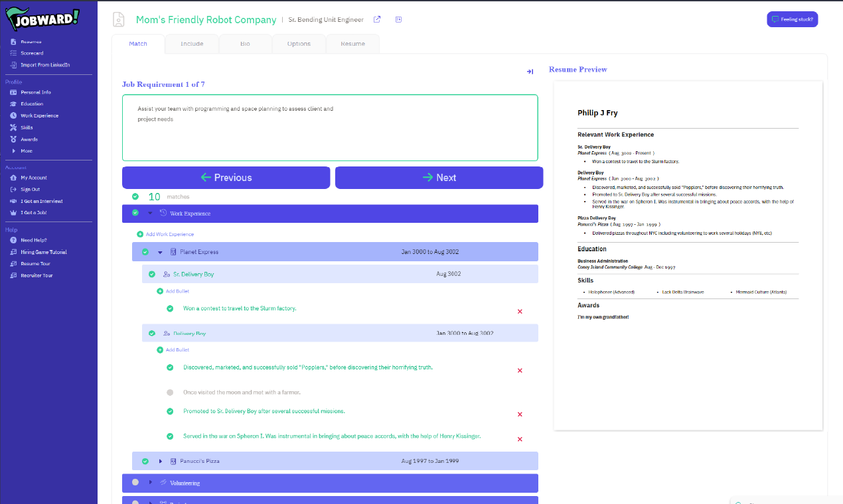
Task: Switch to the Resume tab
Action: point(353,44)
